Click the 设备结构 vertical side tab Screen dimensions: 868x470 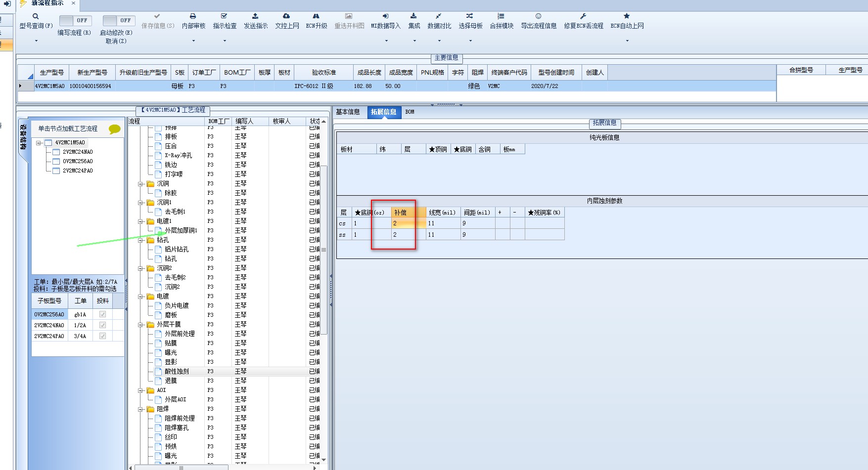click(23, 137)
